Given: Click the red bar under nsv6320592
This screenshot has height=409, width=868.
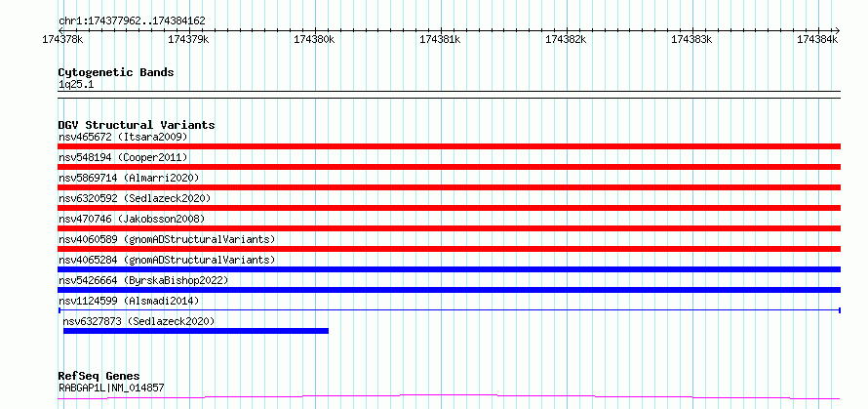Looking at the screenshot, I should 449,208.
